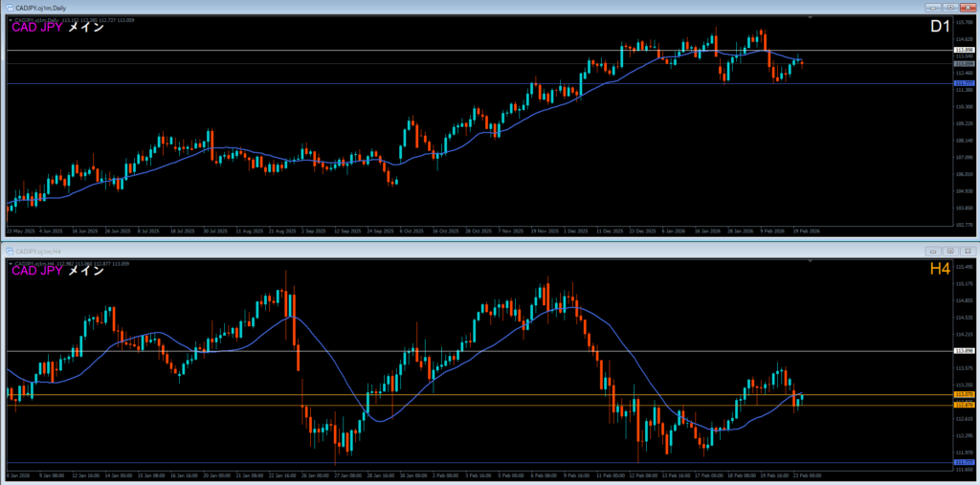Click the H4 chart window icon
This screenshot has width=980, height=485.
(x=8, y=250)
